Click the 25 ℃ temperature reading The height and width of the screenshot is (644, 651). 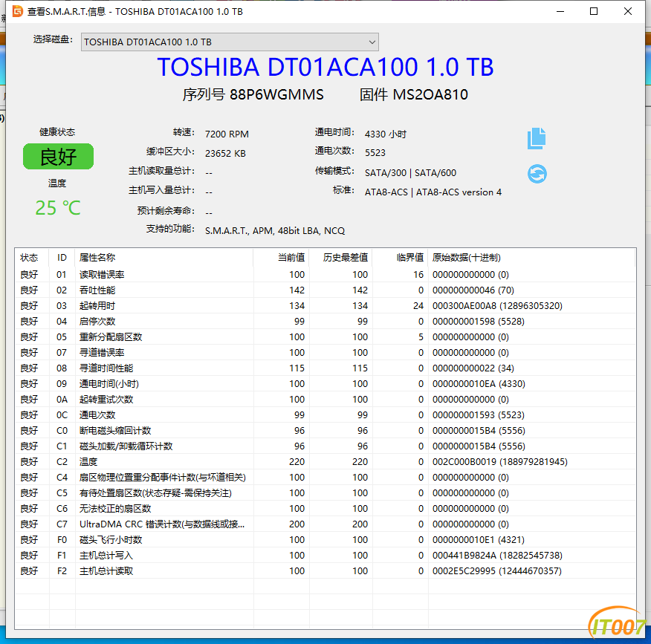(58, 208)
